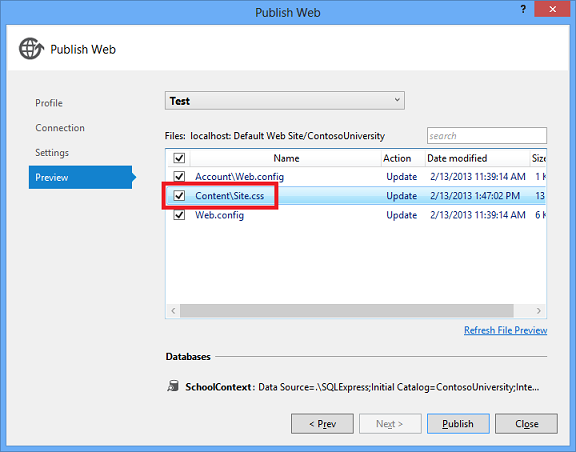
Task: Click the Refresh File Preview link
Action: (x=505, y=330)
